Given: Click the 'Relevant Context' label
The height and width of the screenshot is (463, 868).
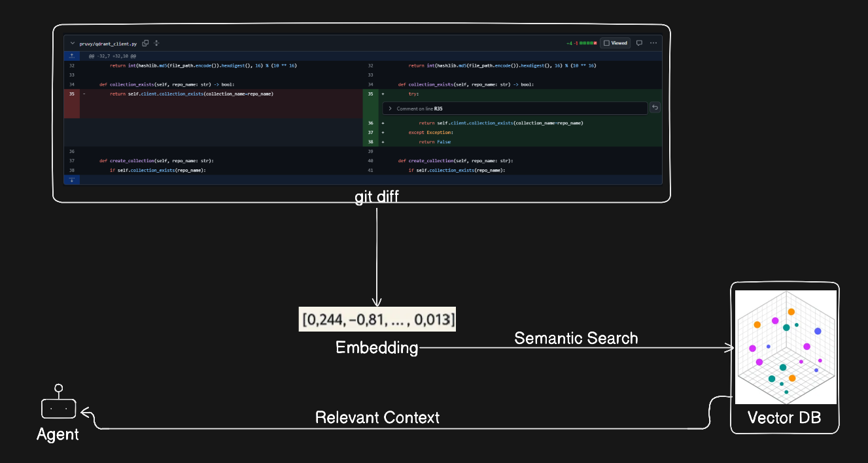Looking at the screenshot, I should 377,417.
